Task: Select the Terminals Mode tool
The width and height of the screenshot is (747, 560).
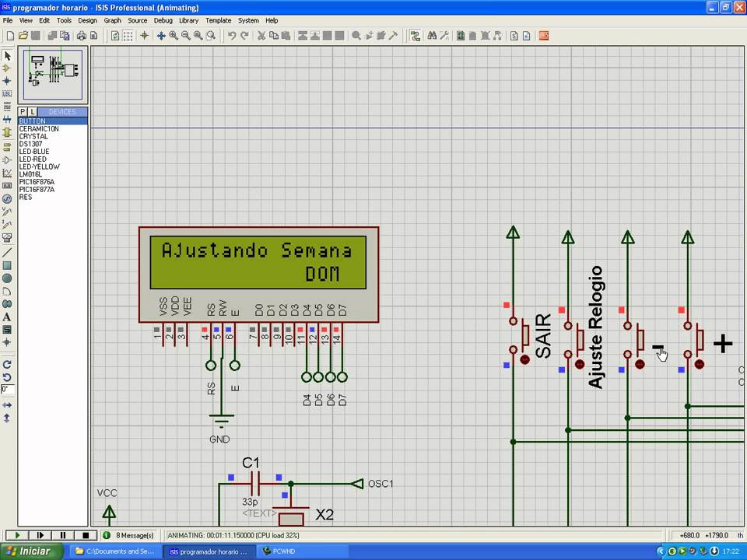Action: coord(7,147)
